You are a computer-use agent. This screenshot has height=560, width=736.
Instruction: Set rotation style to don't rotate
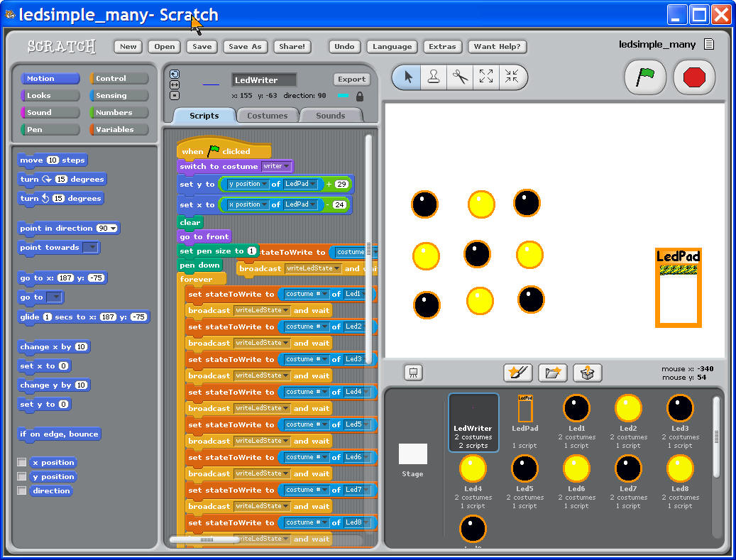[174, 96]
